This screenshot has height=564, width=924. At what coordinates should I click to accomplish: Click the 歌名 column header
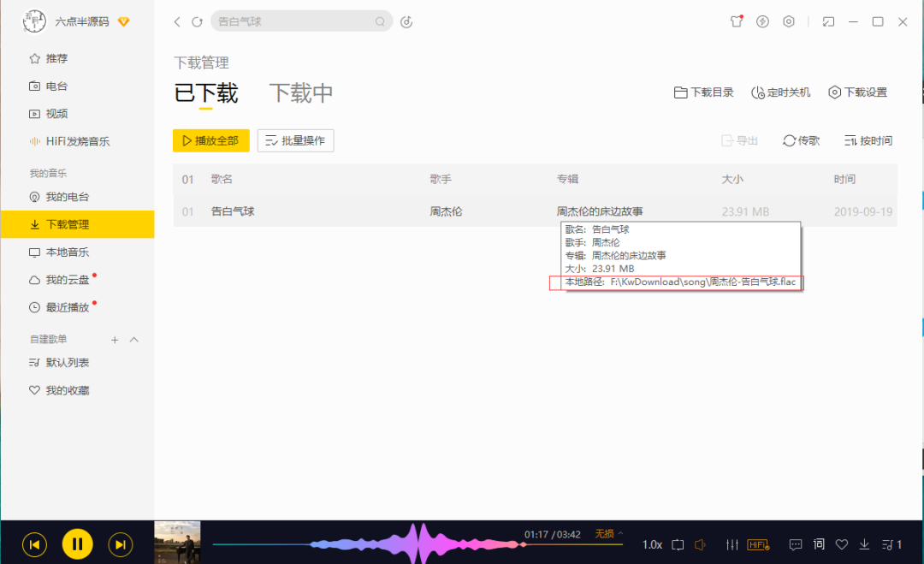coord(222,179)
